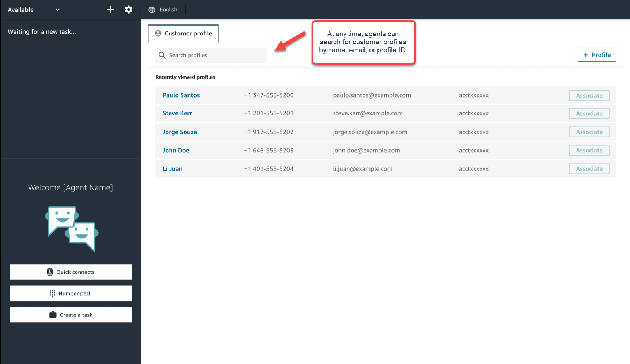Click the chat bubbles welcome illustration
The width and height of the screenshot is (630, 364).
72,229
